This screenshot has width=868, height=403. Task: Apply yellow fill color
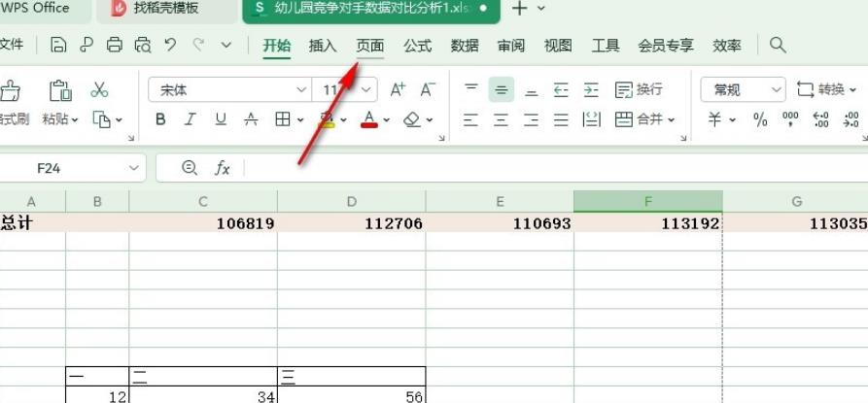pyautogui.click(x=328, y=119)
